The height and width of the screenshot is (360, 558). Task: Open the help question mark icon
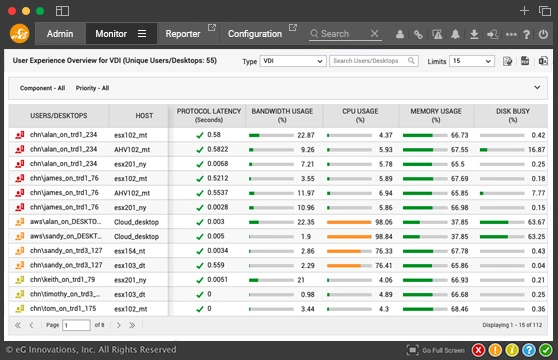(x=527, y=34)
